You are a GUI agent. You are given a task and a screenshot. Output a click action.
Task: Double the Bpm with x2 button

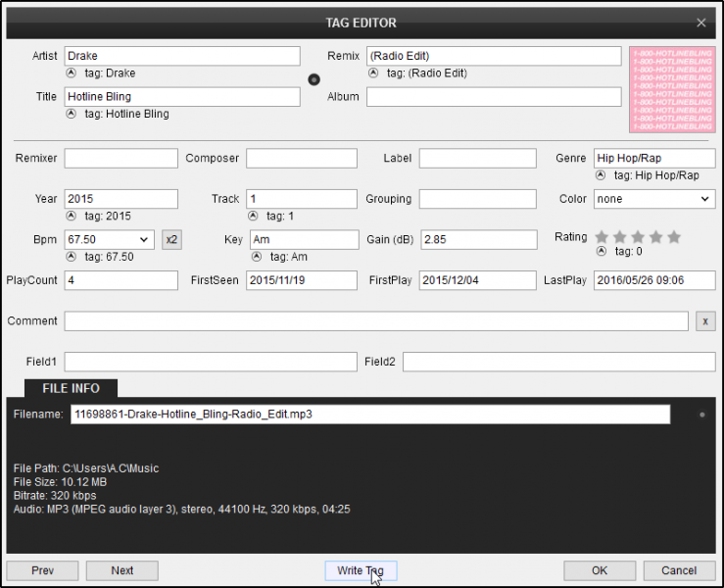171,240
